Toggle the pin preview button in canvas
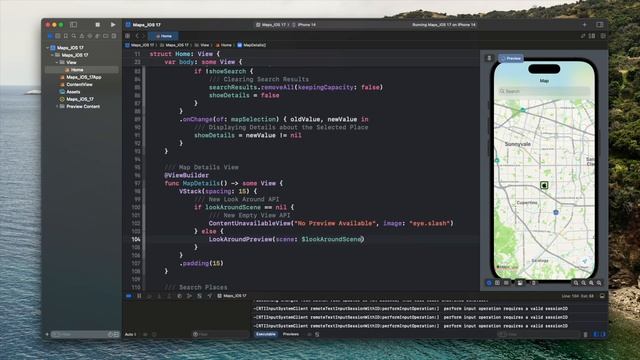This screenshot has width=640, height=360. coord(489,58)
